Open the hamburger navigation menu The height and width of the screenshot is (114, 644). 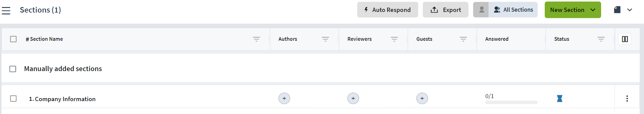[6, 11]
